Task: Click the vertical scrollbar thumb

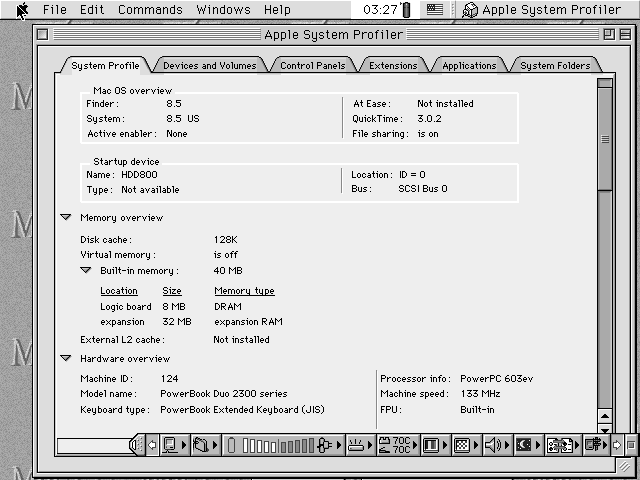Action: tap(605, 139)
